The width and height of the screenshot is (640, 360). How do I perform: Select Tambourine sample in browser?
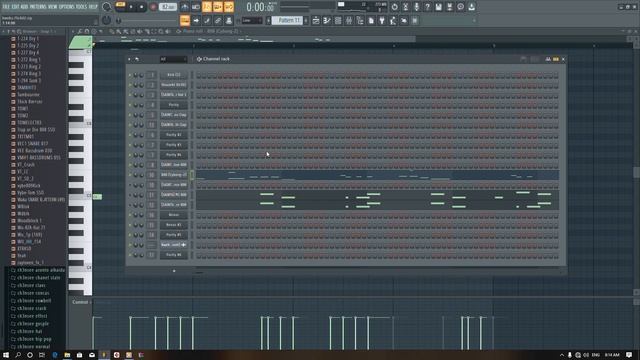pyautogui.click(x=28, y=95)
